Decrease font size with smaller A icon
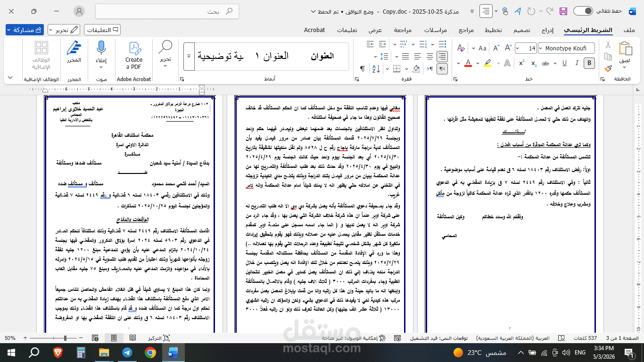The height and width of the screenshot is (362, 644). coord(495,48)
